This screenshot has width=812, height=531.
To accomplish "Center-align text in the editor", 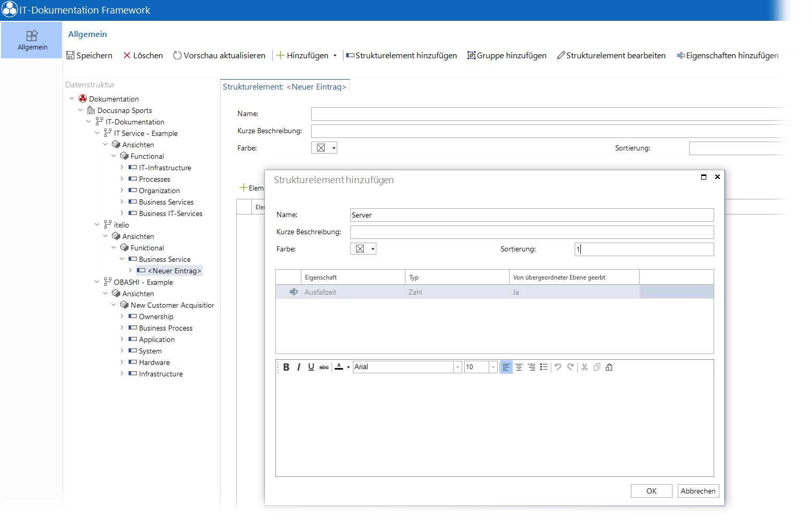I will pos(519,367).
